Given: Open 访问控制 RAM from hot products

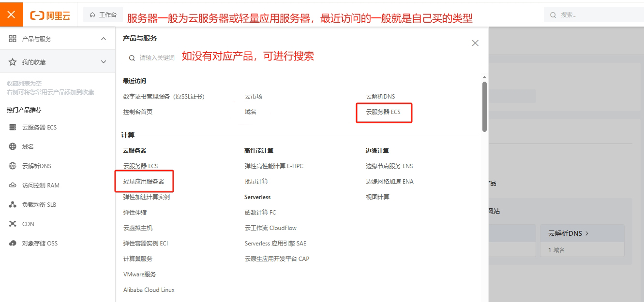Looking at the screenshot, I should (41, 186).
